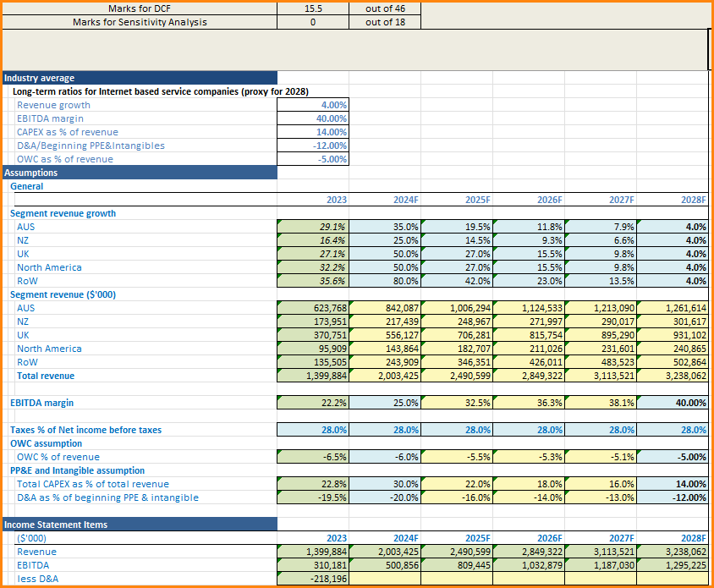
Task: Click Total CAPEX 2024F cell showing 30.0%
Action: click(x=385, y=484)
